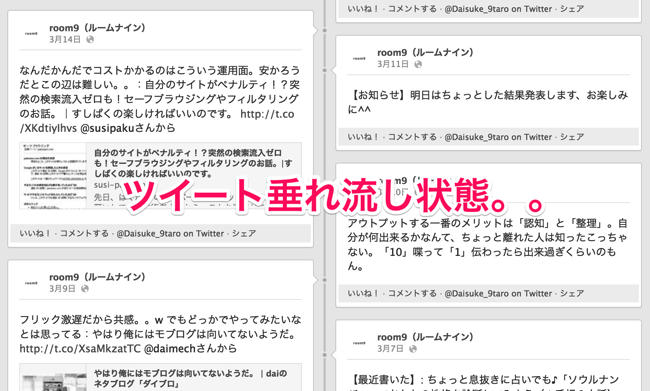The image size is (650, 391).
Task: Open room9 avatar in the 3月7日 post
Action: point(359,343)
